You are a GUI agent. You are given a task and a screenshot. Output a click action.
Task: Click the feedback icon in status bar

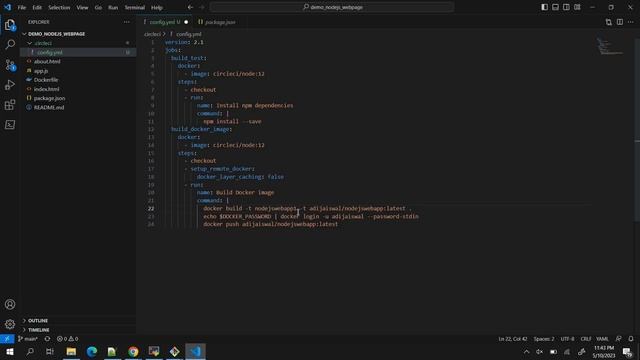[618, 339]
